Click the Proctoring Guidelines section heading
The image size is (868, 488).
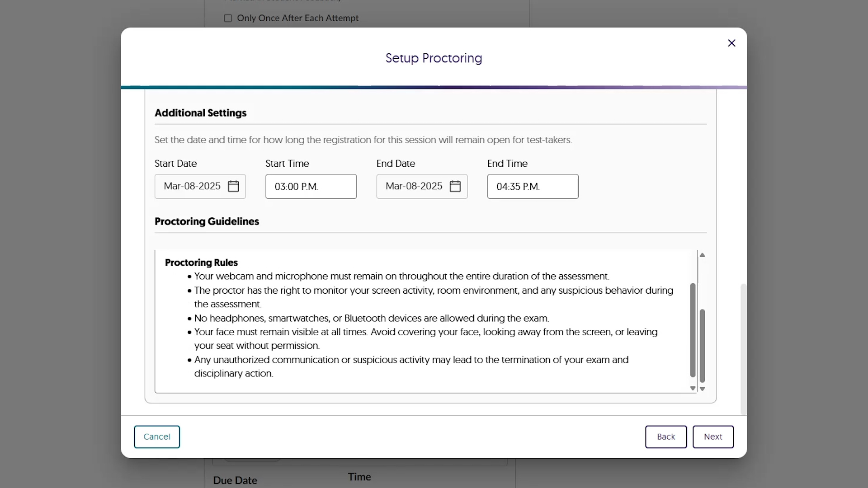[207, 221]
